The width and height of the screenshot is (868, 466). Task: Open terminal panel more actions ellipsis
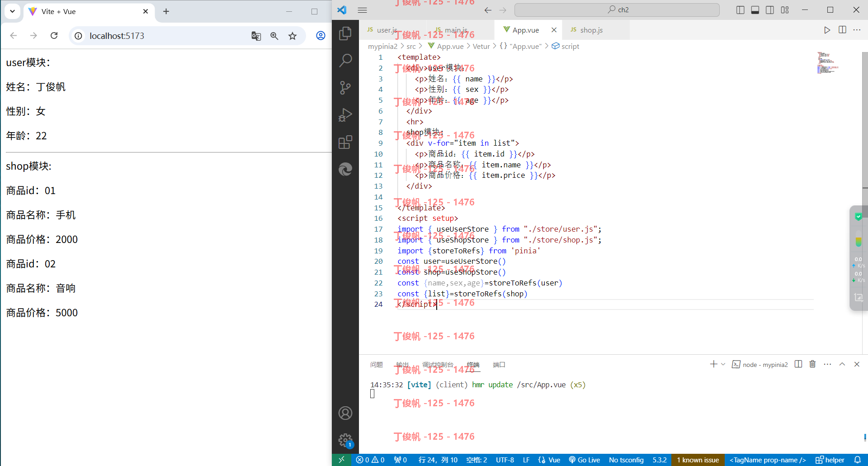pyautogui.click(x=827, y=364)
